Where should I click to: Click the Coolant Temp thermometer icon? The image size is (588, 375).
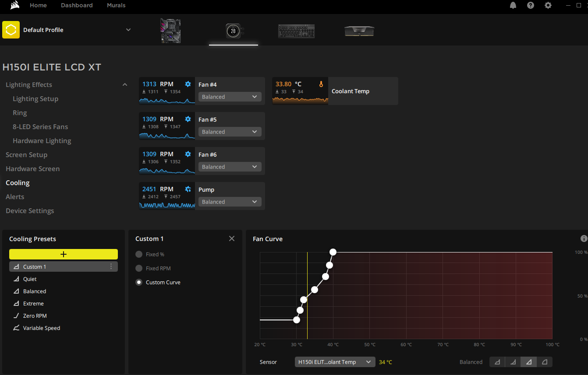[321, 84]
